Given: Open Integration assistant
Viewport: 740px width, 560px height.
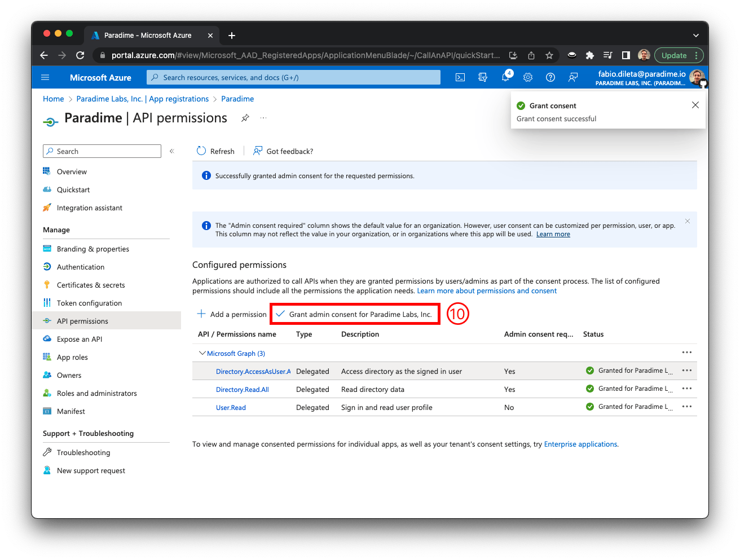Looking at the screenshot, I should point(89,208).
